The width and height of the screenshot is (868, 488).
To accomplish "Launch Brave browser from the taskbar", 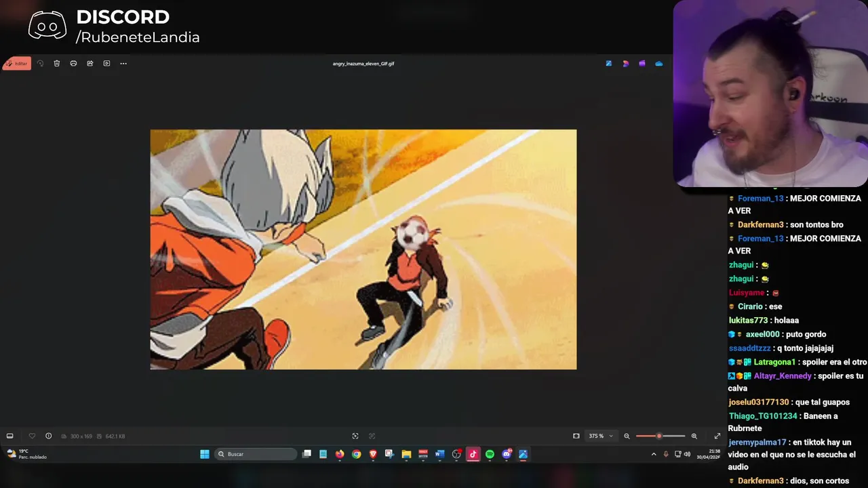I will (373, 454).
